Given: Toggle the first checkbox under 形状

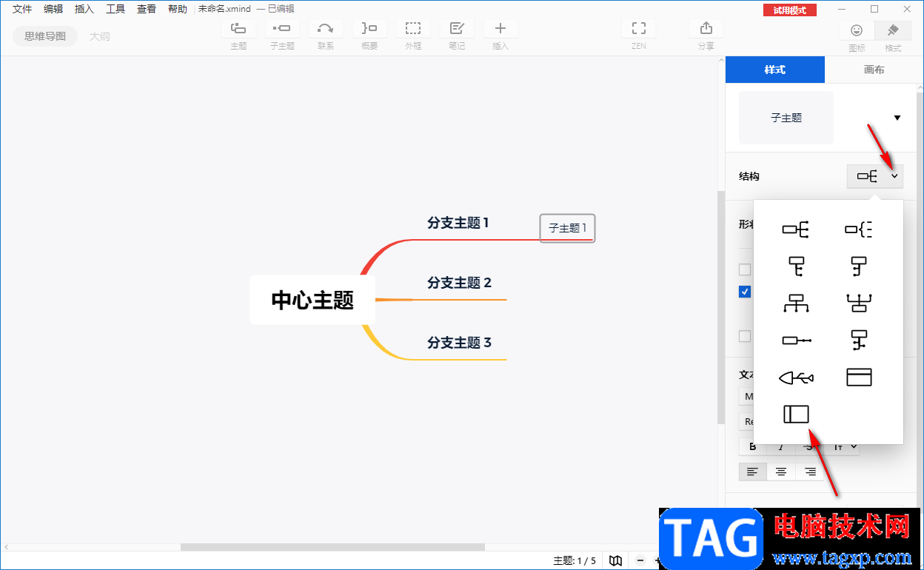Looking at the screenshot, I should click(745, 269).
